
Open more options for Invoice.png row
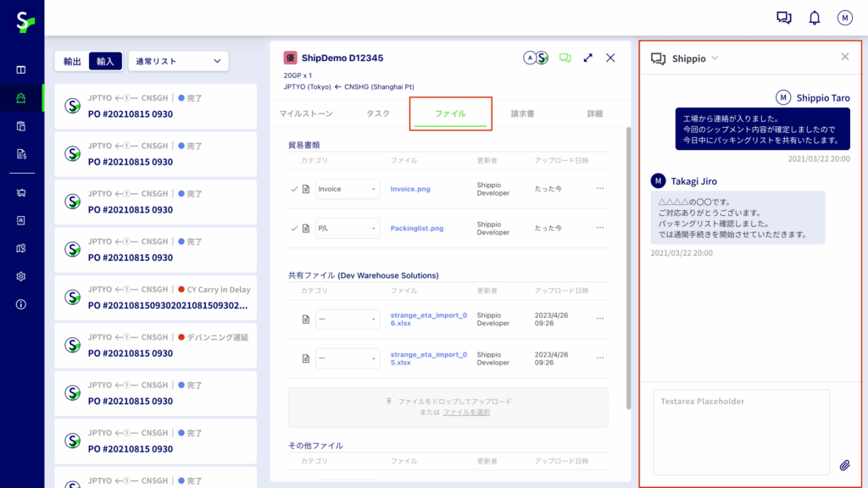(x=600, y=188)
